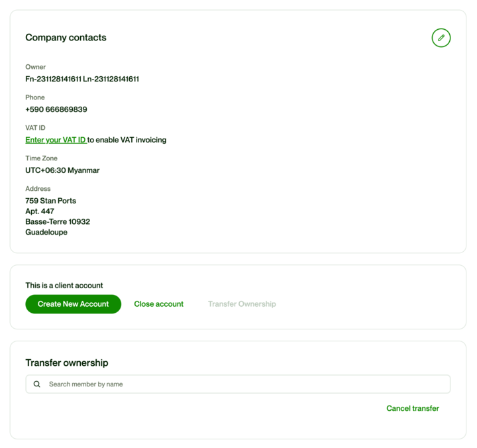Screen dimensions: 477x448
Task: Click the This is a client account text
Action: (64, 286)
